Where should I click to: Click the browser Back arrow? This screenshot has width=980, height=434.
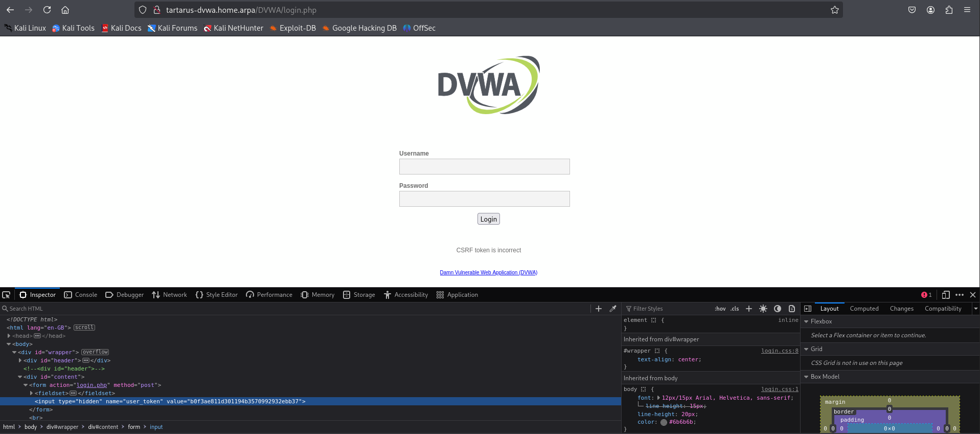(10, 10)
